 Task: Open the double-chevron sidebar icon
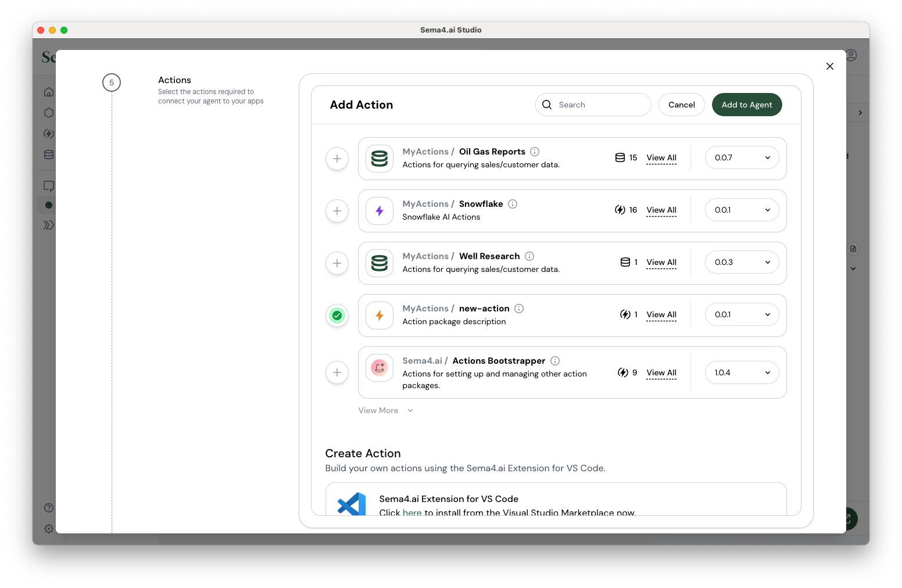[x=49, y=225]
